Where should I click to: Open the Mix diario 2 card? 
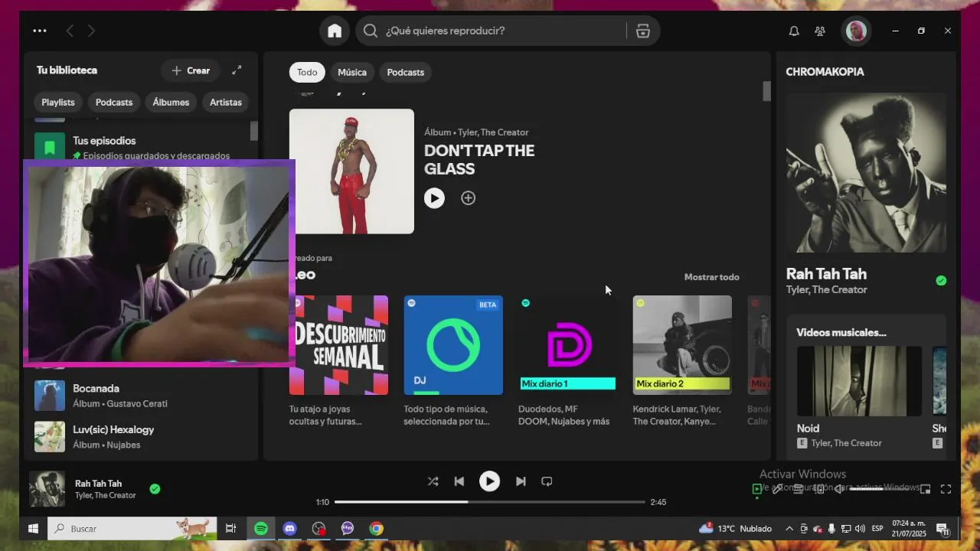pyautogui.click(x=682, y=345)
